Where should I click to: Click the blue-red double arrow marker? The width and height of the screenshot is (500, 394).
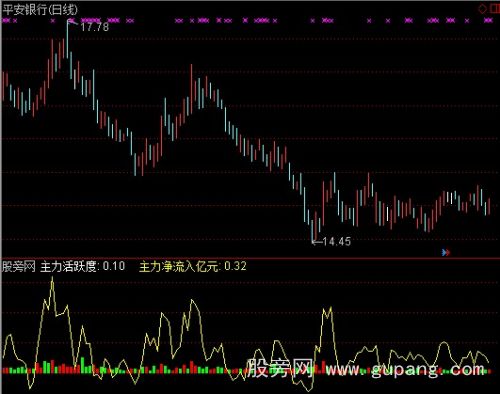pos(446,252)
